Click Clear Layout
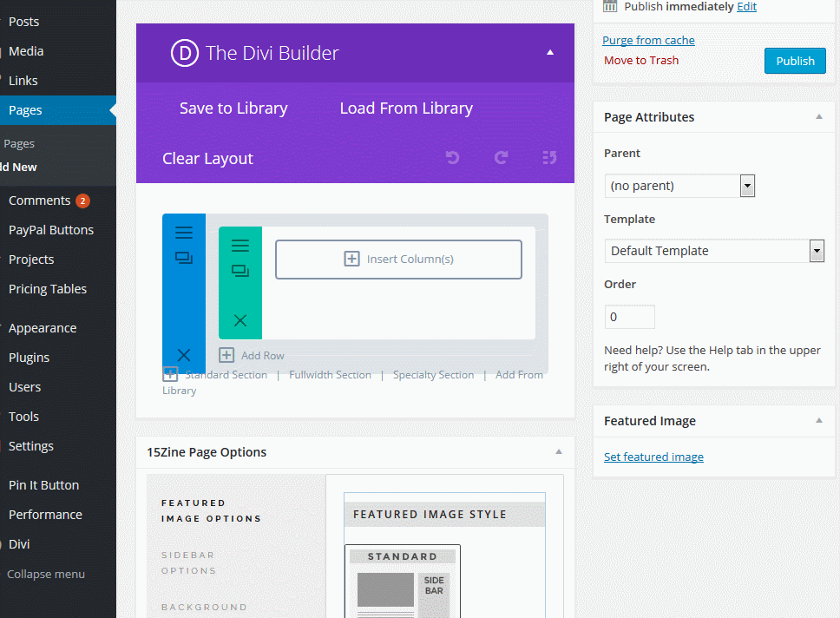This screenshot has height=618, width=840. (208, 159)
